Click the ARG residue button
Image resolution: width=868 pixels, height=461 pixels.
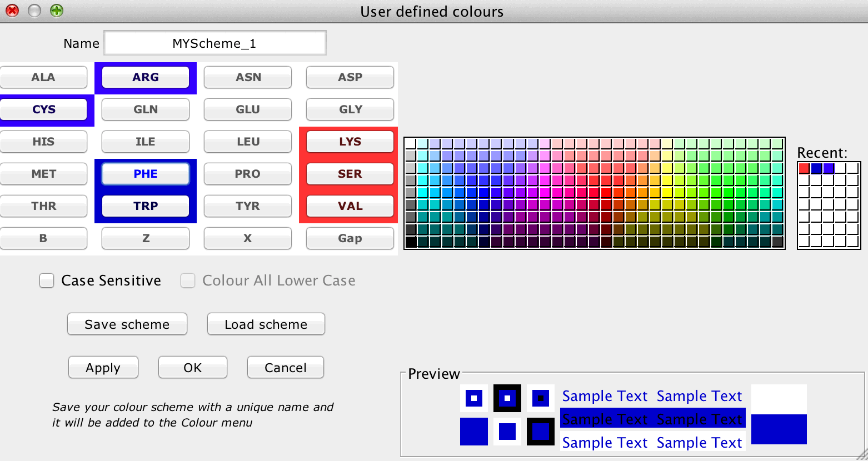click(145, 77)
